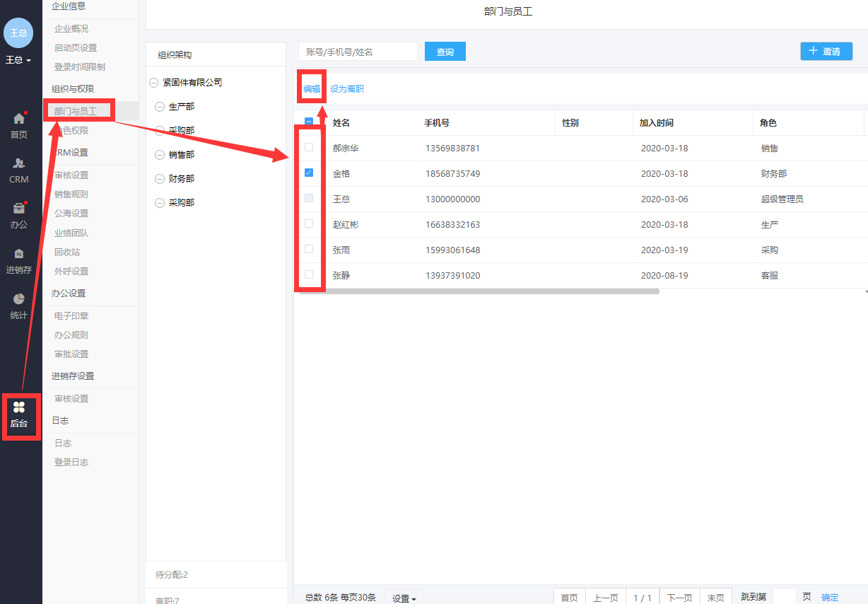Open 电子印章 menu item
Image resolution: width=868 pixels, height=604 pixels.
71,316
